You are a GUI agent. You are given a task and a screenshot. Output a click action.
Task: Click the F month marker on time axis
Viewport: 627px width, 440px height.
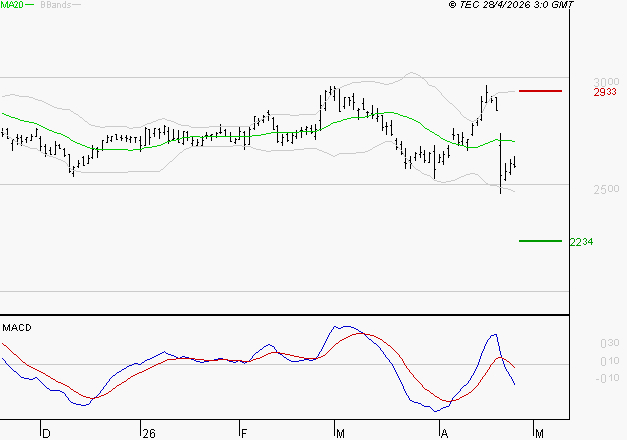[x=244, y=434]
